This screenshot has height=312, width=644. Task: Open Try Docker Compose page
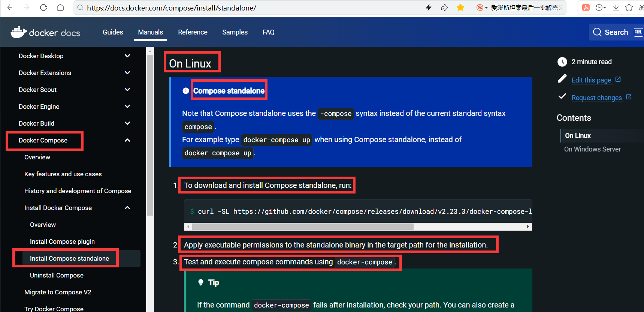(x=54, y=309)
